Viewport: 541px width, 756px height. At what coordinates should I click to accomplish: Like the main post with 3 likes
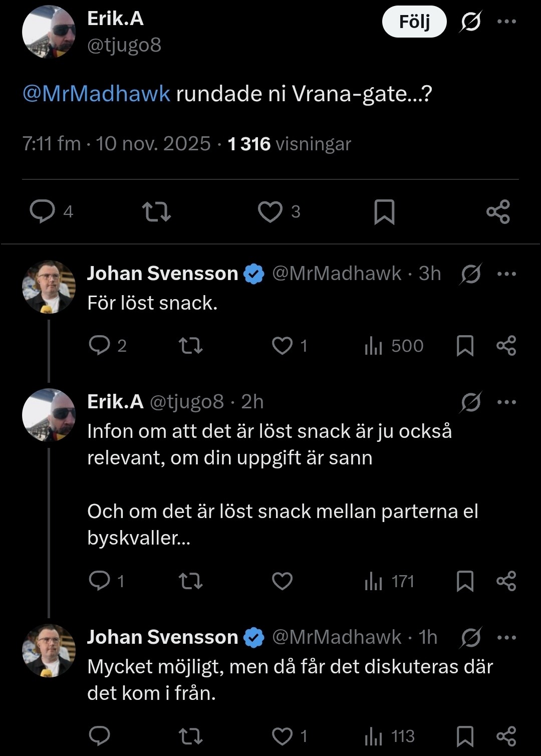[270, 211]
